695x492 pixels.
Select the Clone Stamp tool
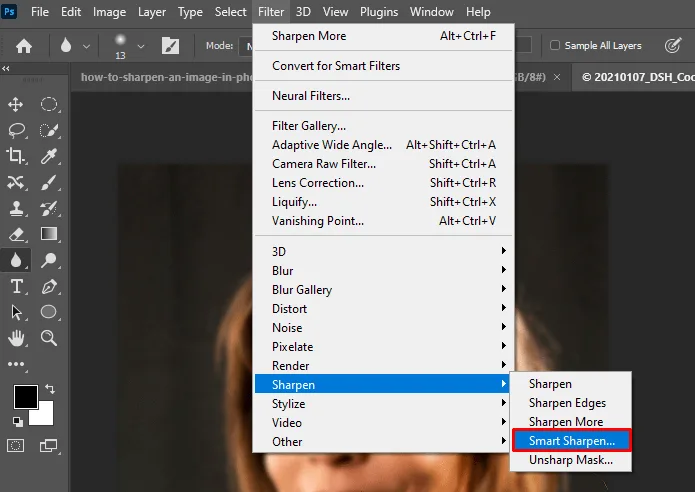[x=16, y=208]
